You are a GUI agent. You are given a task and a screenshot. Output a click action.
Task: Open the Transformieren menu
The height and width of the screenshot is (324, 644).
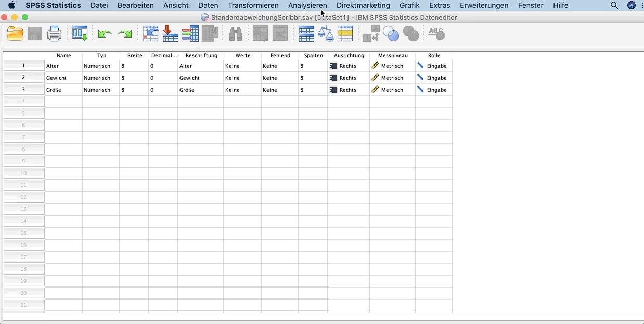click(253, 5)
